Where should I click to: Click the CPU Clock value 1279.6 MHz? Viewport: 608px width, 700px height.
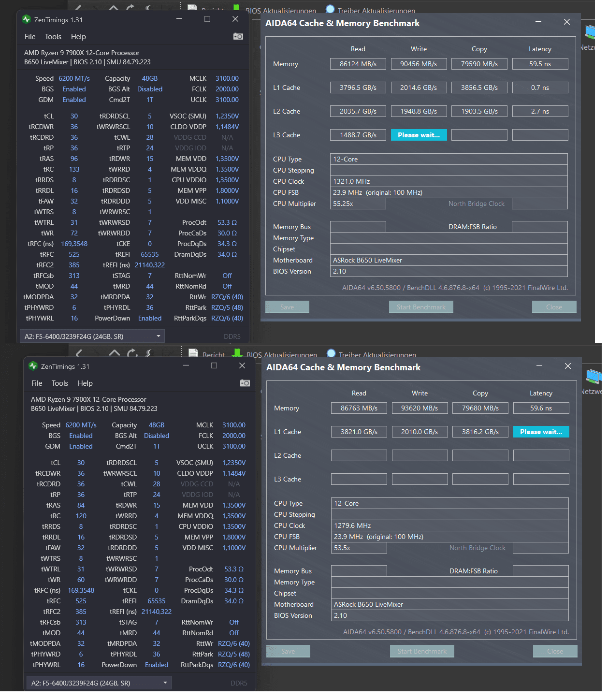[450, 525]
